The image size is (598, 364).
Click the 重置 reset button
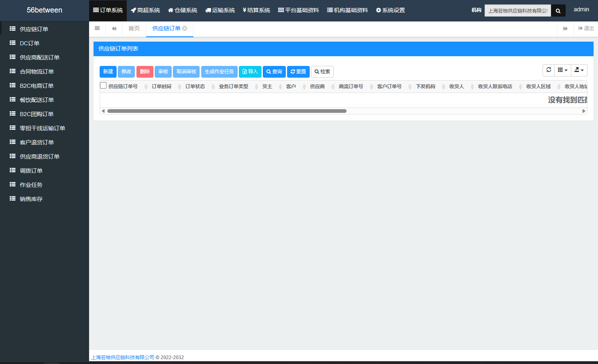click(x=298, y=72)
